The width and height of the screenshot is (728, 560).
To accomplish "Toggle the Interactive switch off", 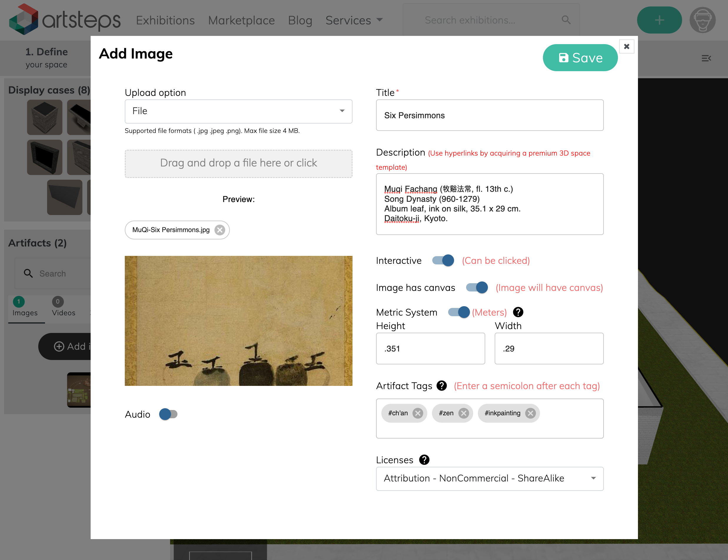I will tap(443, 260).
